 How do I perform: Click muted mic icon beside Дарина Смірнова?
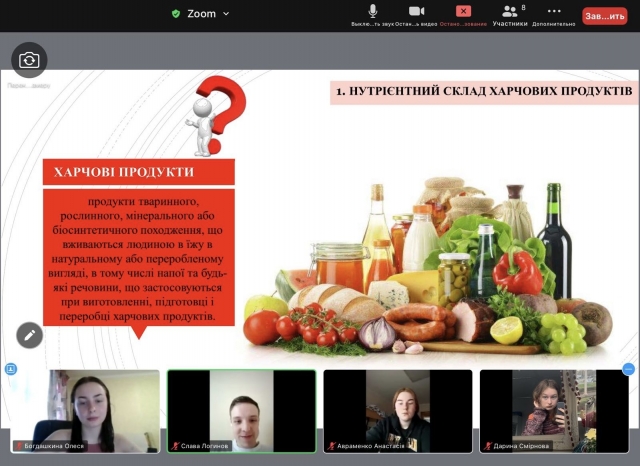coord(488,446)
